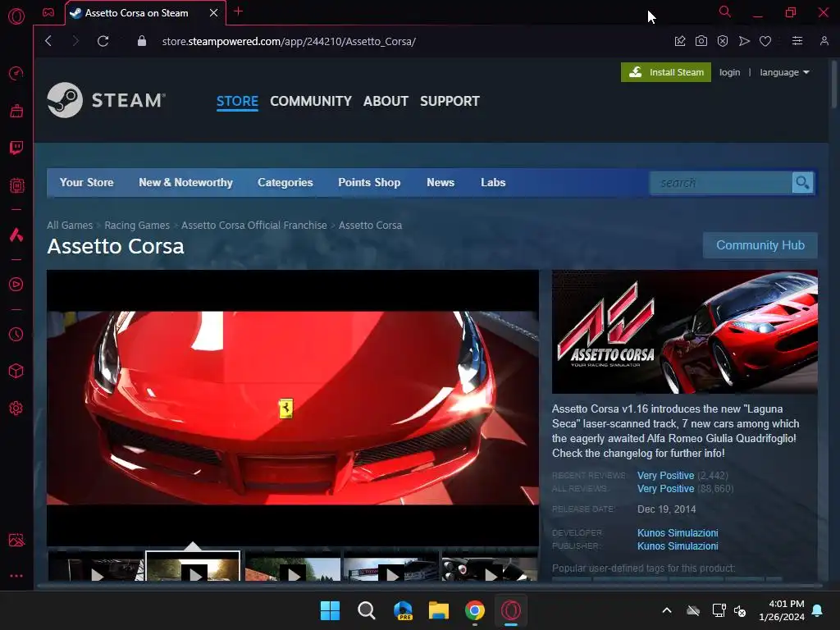
Task: Open browsing History clock icon
Action: click(x=16, y=335)
